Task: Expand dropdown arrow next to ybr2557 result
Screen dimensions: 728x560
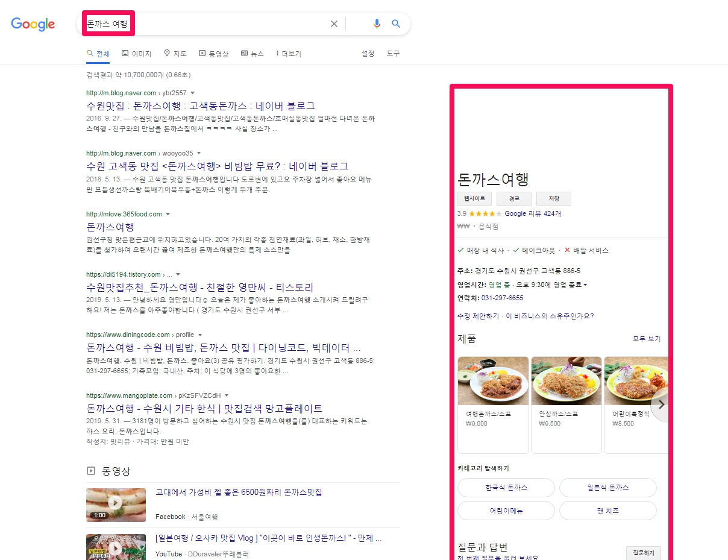Action: 193,93
